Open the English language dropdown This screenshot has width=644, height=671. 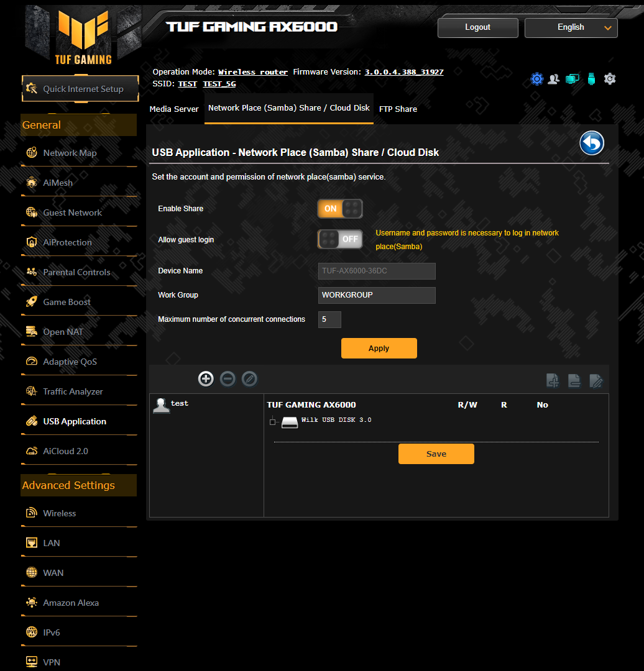coord(571,27)
